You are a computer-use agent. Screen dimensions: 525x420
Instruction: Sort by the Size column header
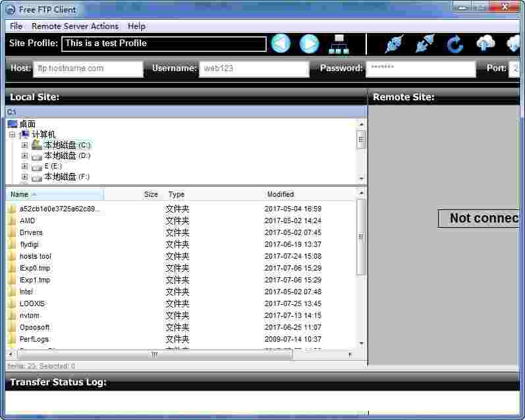coord(133,194)
